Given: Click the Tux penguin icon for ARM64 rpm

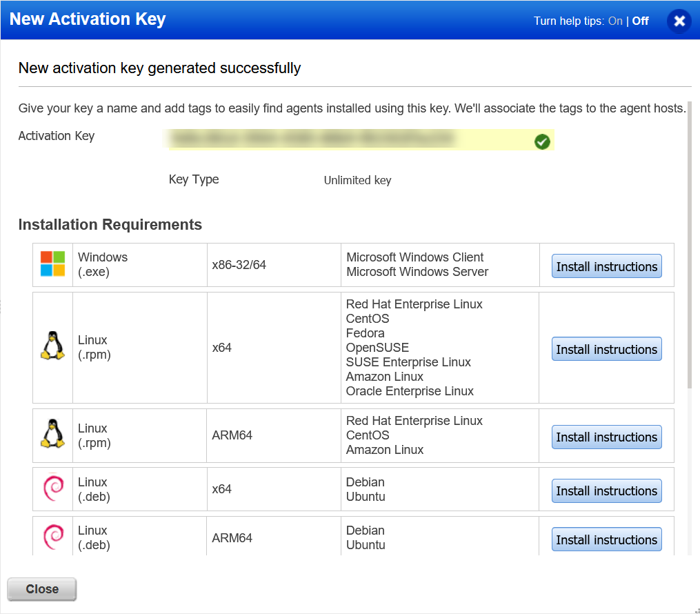Looking at the screenshot, I should point(52,433).
